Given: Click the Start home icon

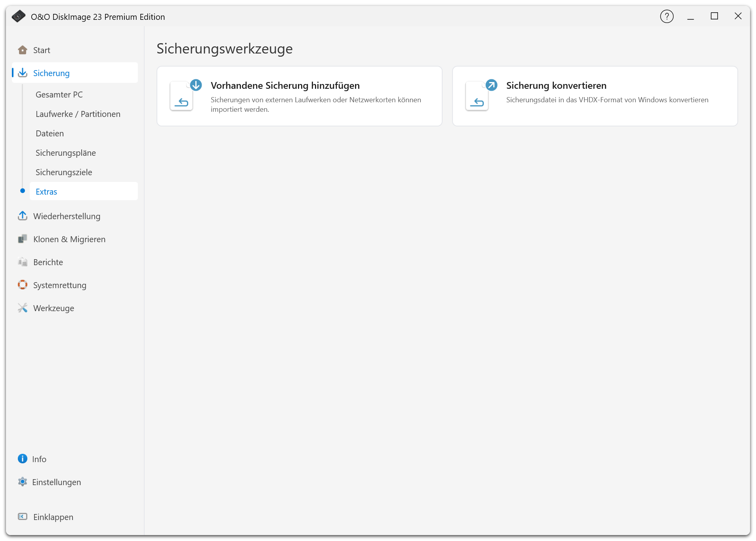Looking at the screenshot, I should tap(23, 50).
